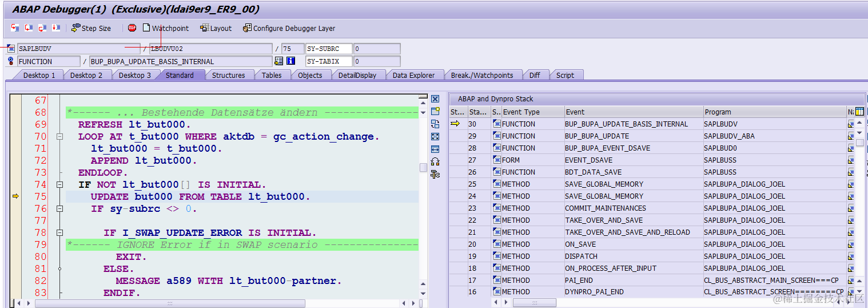Image resolution: width=868 pixels, height=308 pixels.
Task: Click the Event column header
Action: tap(634, 112)
